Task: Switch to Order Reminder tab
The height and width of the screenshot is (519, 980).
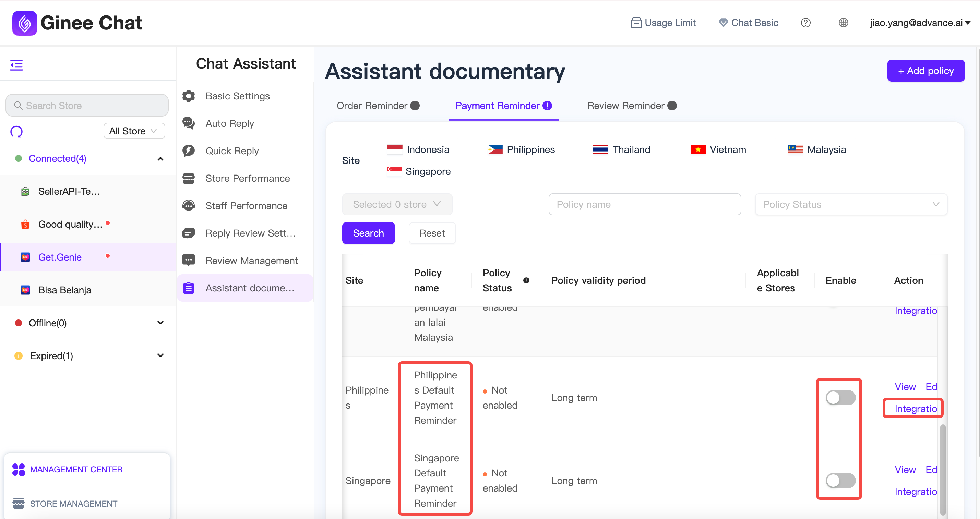Action: (378, 105)
